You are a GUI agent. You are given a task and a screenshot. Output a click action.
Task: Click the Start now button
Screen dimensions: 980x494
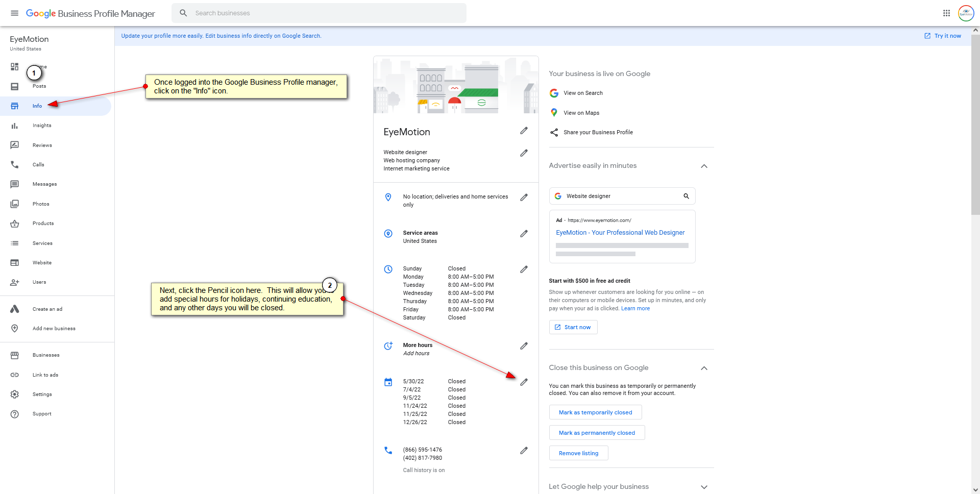pyautogui.click(x=573, y=327)
